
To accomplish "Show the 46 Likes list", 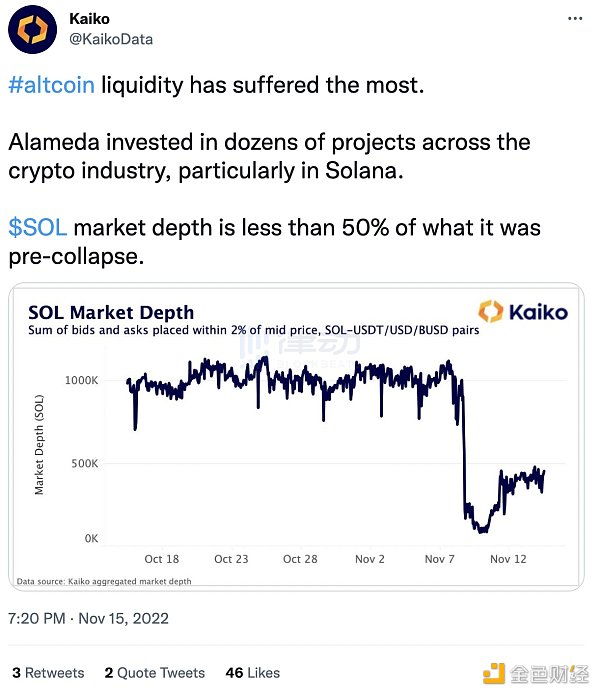I will click(253, 673).
